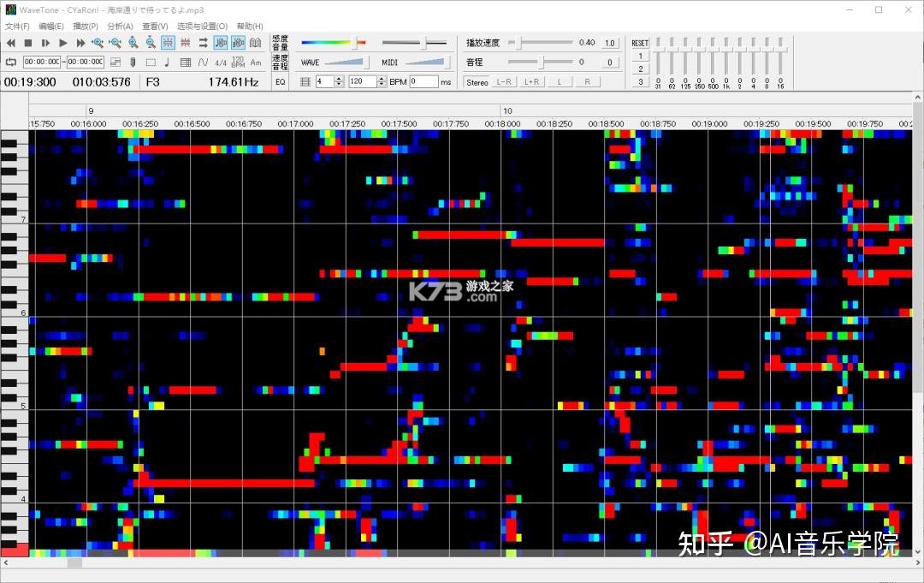Click the BPM milliseconds offset input field
This screenshot has width=924, height=583.
pos(423,82)
